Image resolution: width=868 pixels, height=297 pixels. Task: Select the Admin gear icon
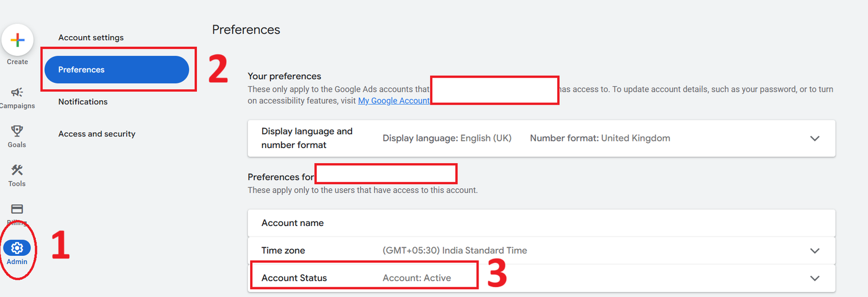17,248
